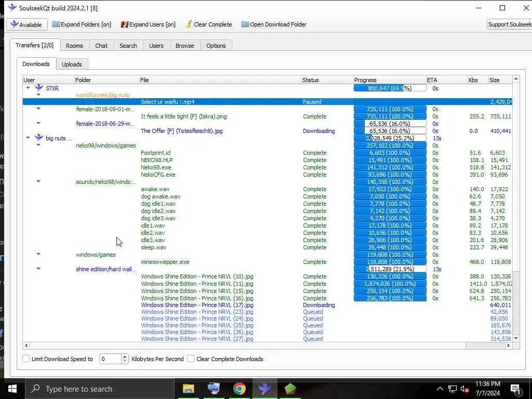Open the Search tab
532x399 pixels.
click(128, 46)
